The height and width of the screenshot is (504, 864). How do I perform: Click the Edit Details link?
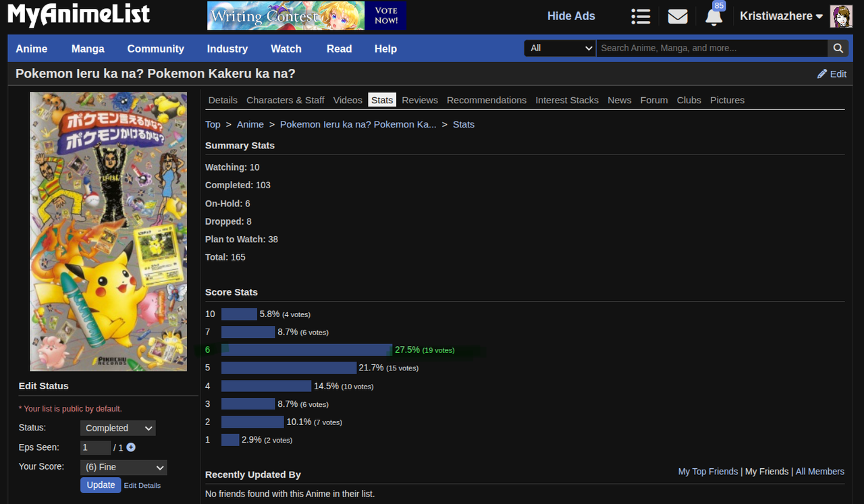pyautogui.click(x=142, y=486)
